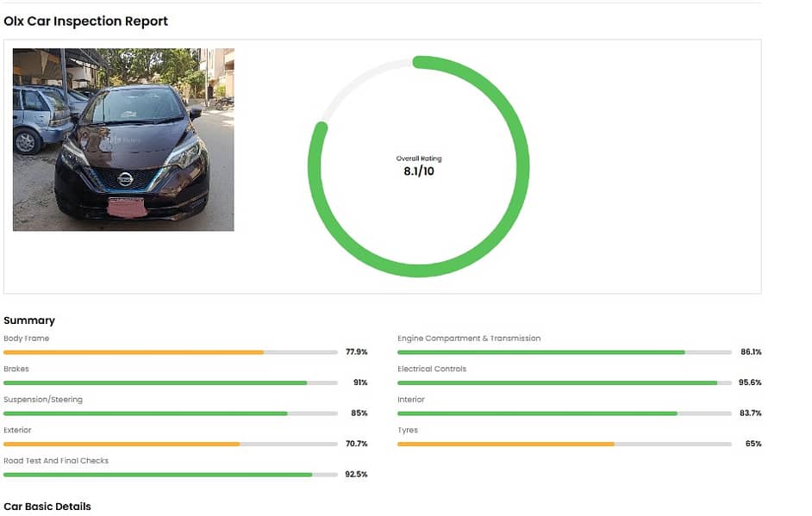Click the 77.9% Body Frame score

357,352
